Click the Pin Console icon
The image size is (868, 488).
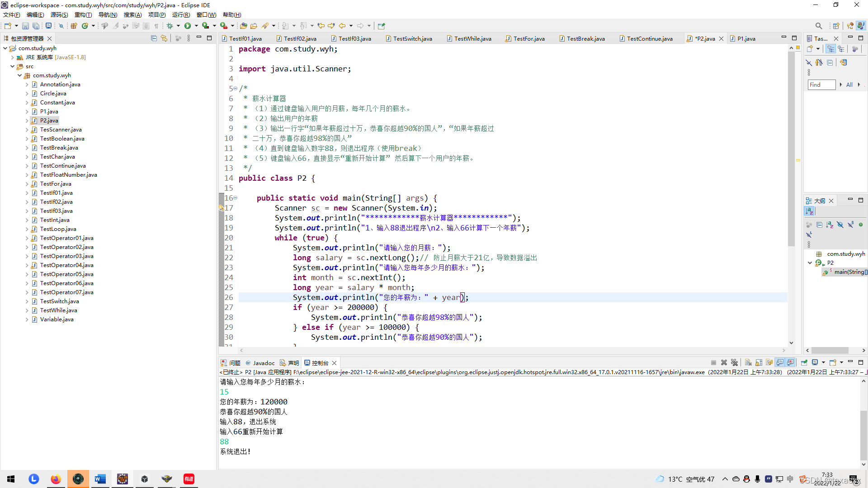pos(804,363)
